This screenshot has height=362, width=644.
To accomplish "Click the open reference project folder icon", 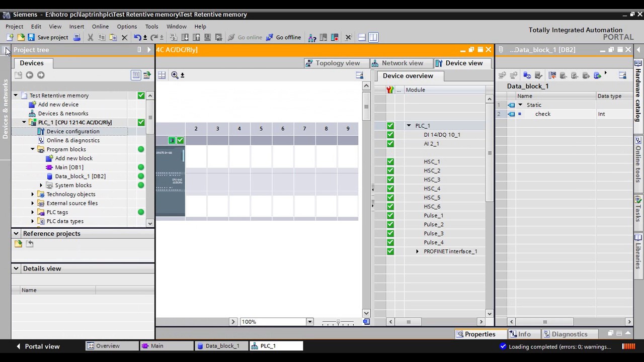I will (x=19, y=244).
